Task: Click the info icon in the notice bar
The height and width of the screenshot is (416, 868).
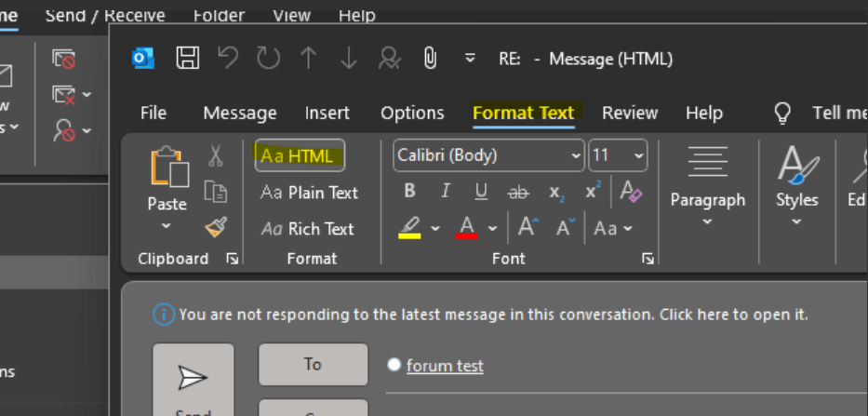Action: 164,315
